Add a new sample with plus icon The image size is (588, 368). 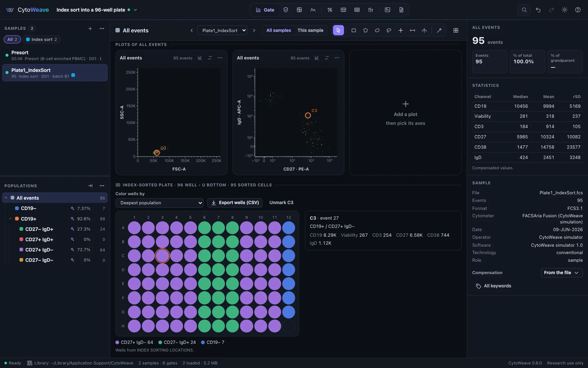pos(90,28)
